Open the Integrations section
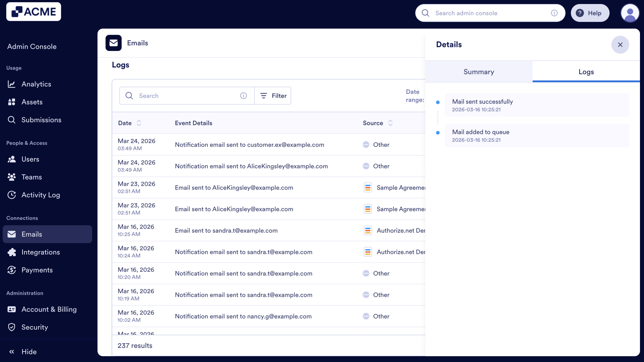Image resolution: width=644 pixels, height=362 pixels. pyautogui.click(x=41, y=252)
